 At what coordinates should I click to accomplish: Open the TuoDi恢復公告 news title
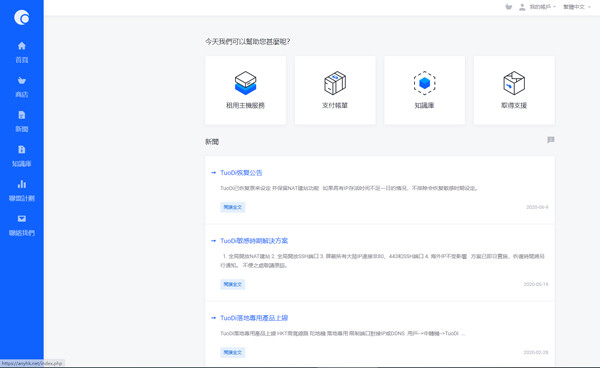[241, 173]
